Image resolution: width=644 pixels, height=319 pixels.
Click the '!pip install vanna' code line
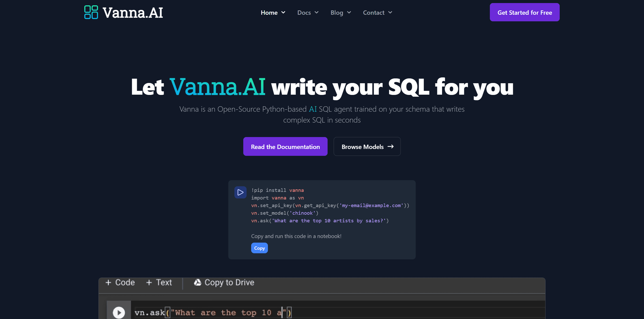pyautogui.click(x=277, y=190)
